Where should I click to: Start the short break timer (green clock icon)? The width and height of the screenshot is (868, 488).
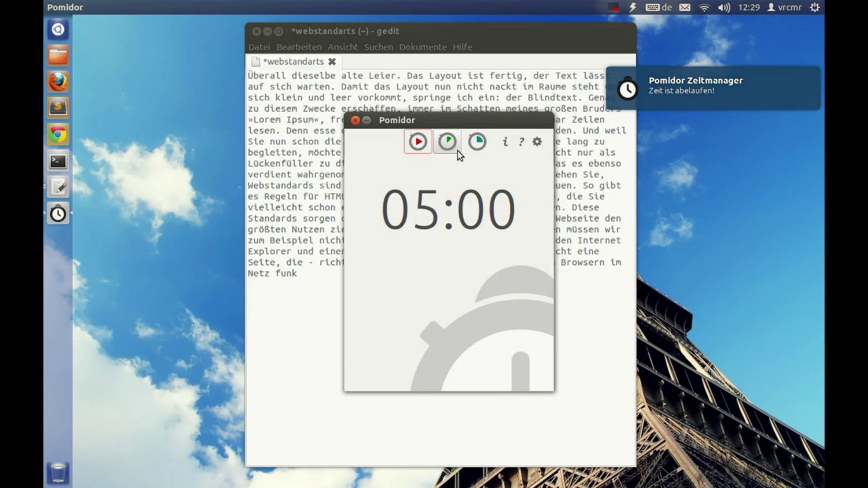447,141
